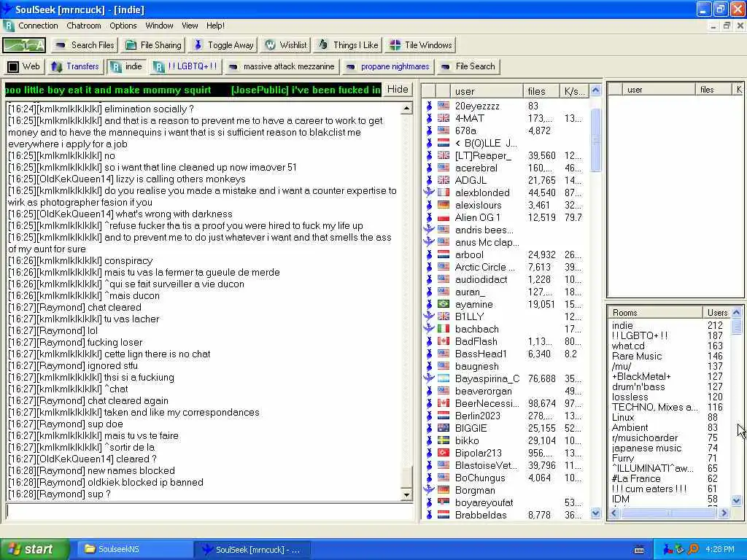Click the 4:28 PM system clock
Screen dimensions: 747x560
[x=720, y=549]
